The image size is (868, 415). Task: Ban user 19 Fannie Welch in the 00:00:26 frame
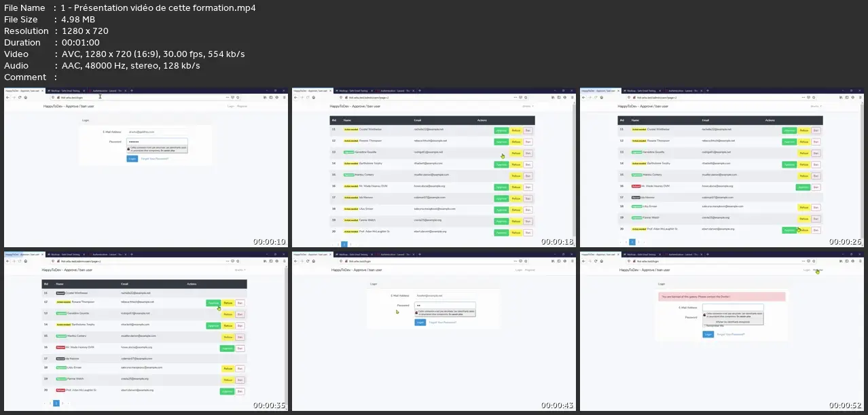pos(816,219)
